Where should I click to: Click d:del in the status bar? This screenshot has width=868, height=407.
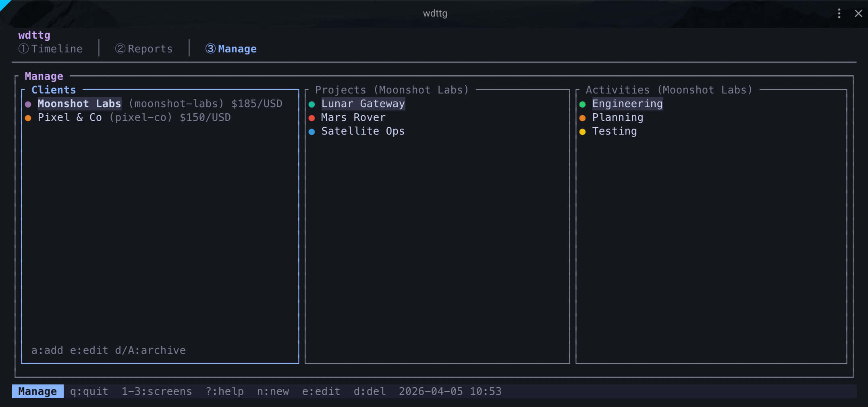point(370,391)
